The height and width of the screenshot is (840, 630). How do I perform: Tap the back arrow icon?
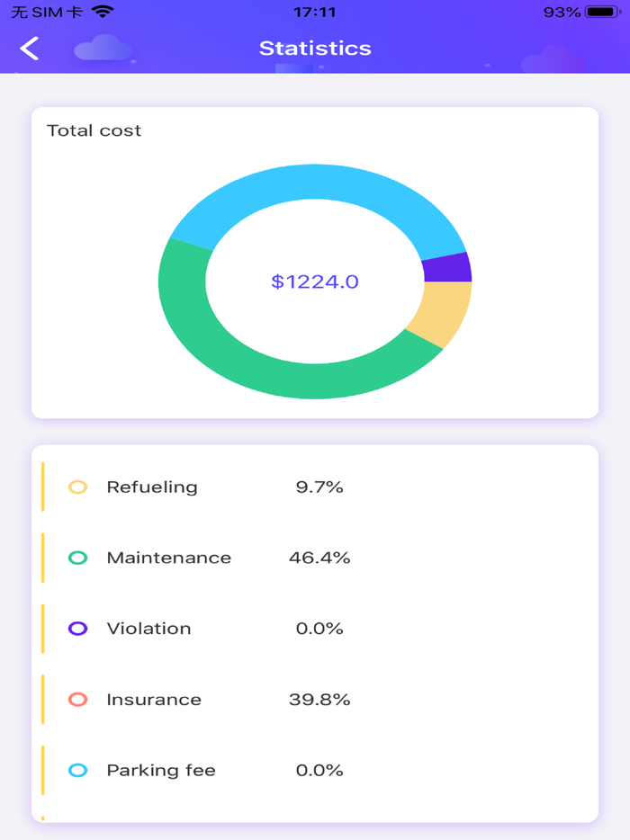click(30, 49)
